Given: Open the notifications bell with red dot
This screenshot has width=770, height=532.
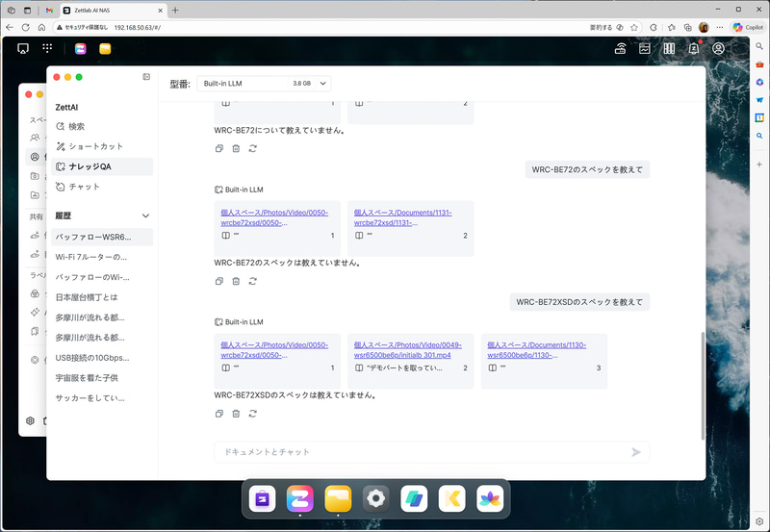Looking at the screenshot, I should coord(694,48).
